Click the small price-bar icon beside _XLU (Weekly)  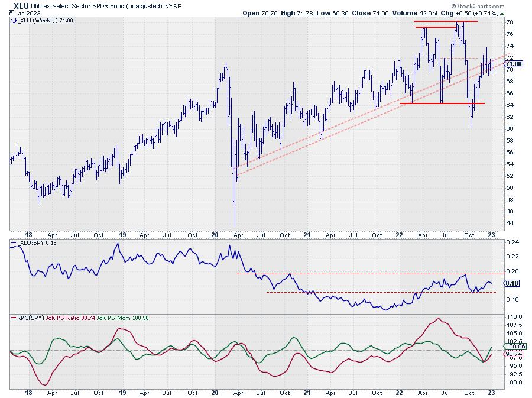(12, 20)
